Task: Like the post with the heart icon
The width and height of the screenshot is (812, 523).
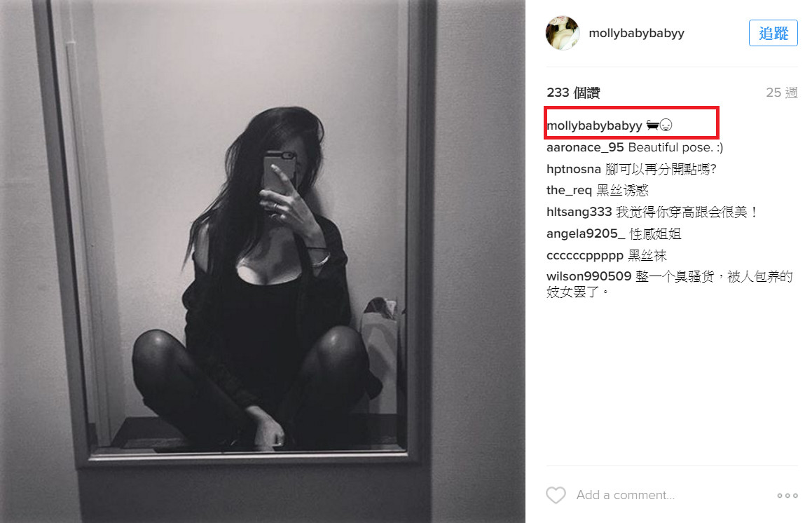Action: (556, 495)
